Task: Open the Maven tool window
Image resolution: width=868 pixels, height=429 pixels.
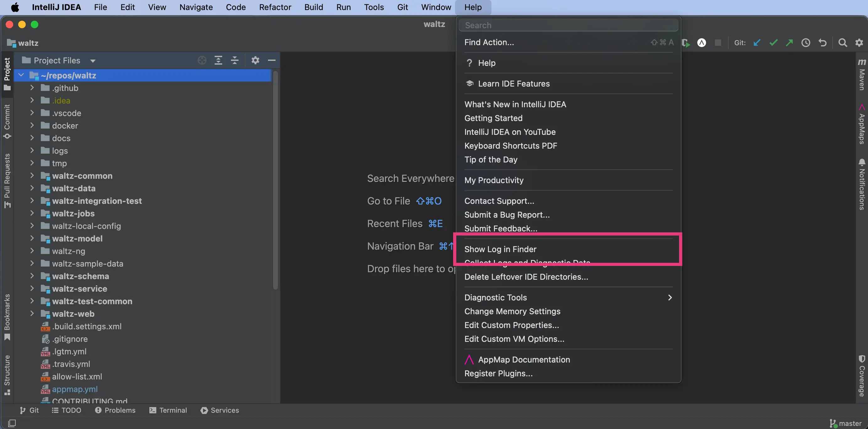Action: pos(862,74)
